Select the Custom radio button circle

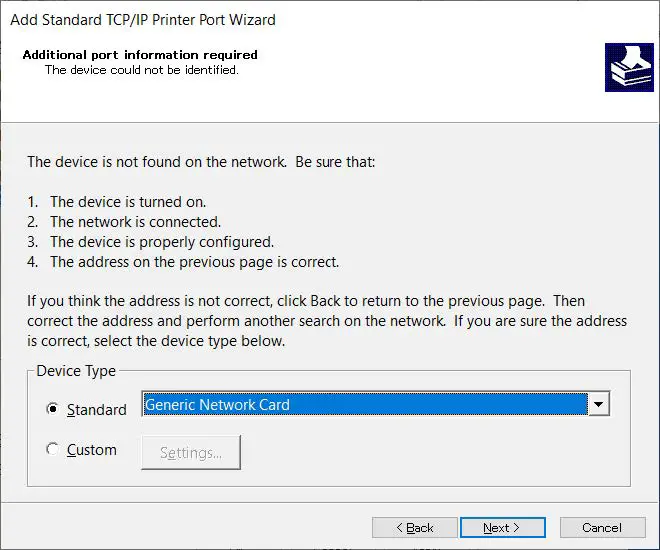(x=53, y=450)
